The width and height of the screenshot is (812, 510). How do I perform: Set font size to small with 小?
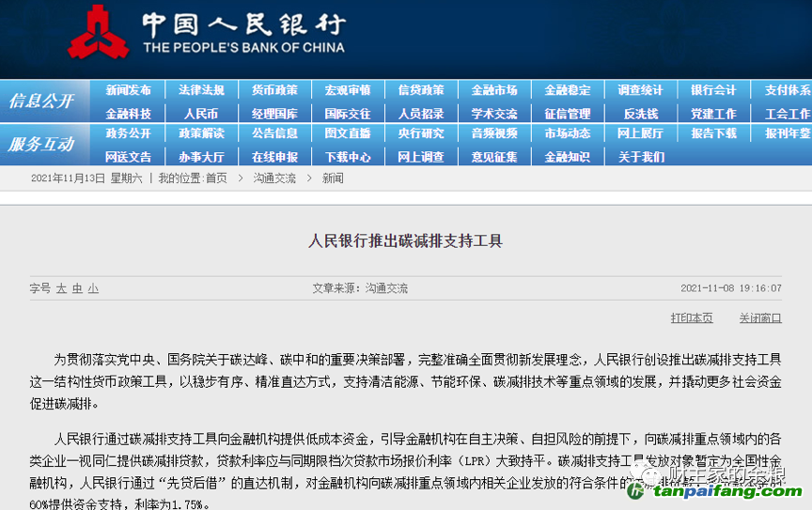pyautogui.click(x=93, y=288)
